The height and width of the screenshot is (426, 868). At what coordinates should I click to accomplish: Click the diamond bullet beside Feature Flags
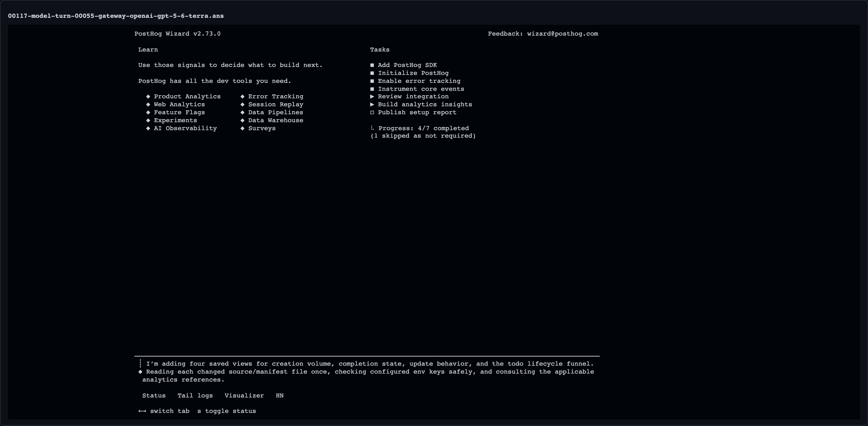coord(148,112)
